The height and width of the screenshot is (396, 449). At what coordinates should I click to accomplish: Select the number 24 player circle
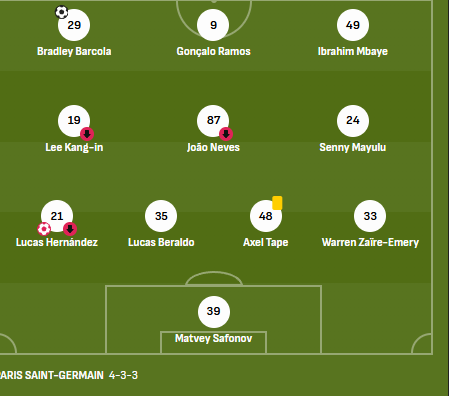tap(353, 121)
